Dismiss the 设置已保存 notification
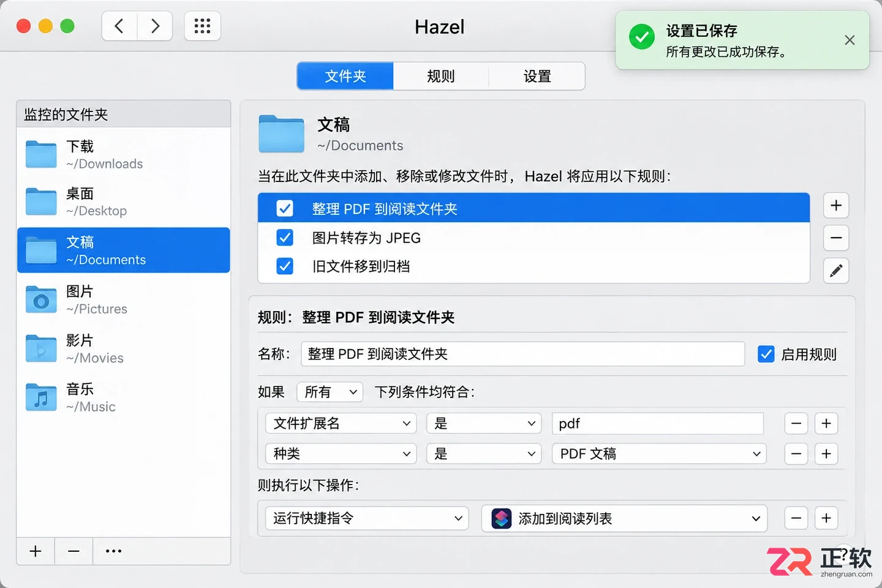Screen dimensions: 882x588 coord(850,40)
